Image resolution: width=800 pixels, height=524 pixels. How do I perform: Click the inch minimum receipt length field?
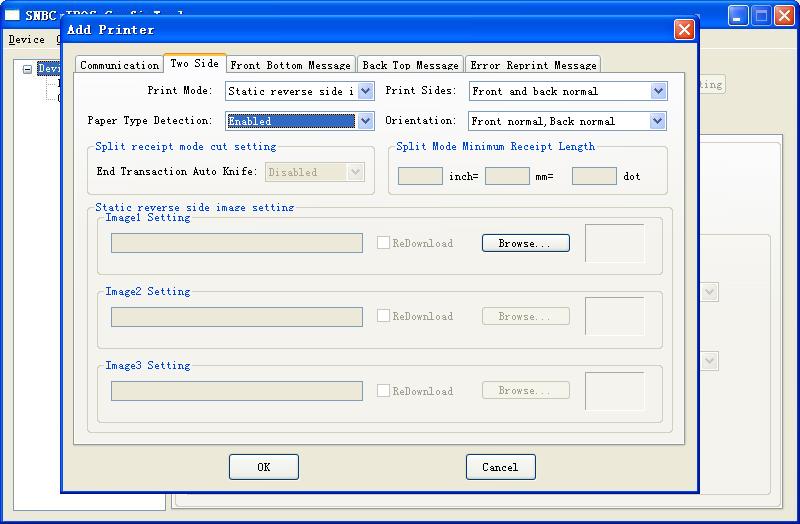click(x=420, y=176)
